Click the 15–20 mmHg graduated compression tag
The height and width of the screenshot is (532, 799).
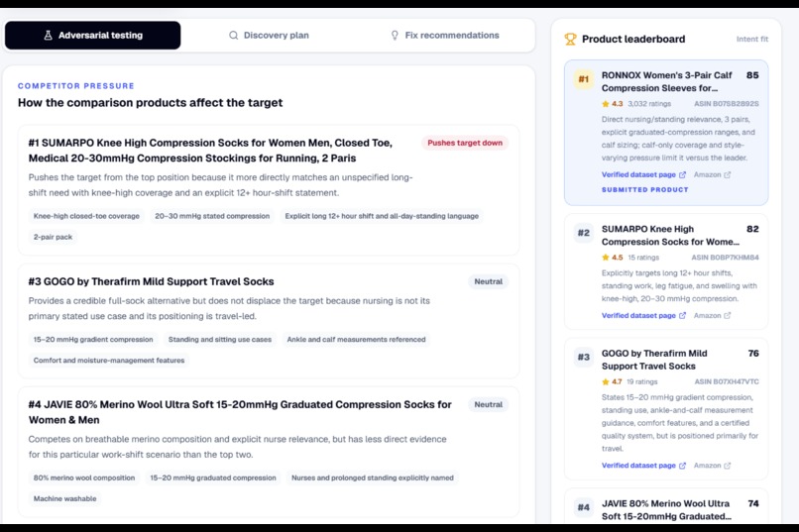213,479
